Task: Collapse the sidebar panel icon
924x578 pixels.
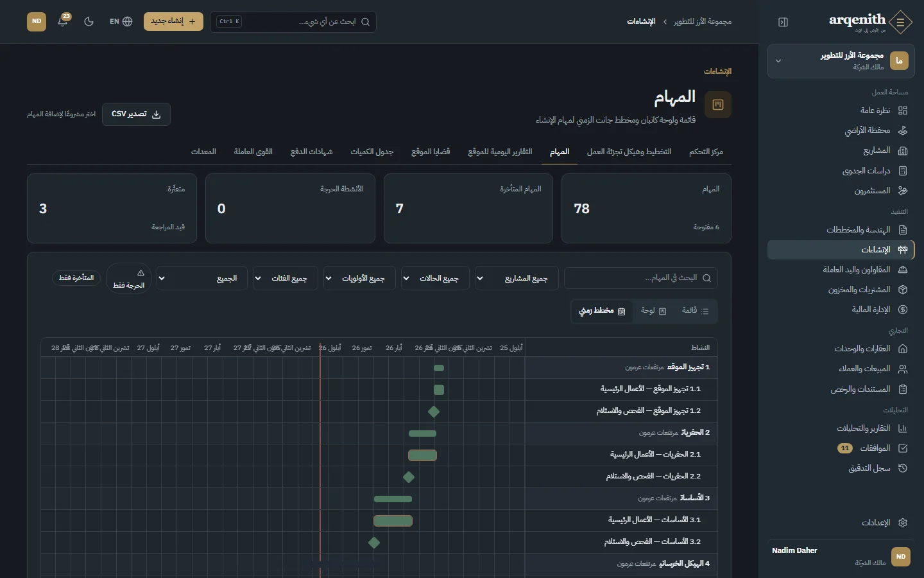Action: point(783,22)
